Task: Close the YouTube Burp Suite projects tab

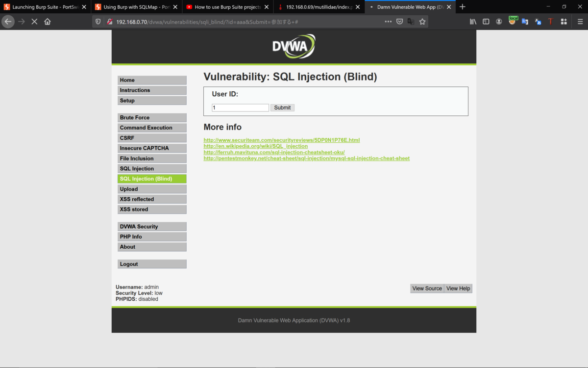Action: (x=267, y=7)
